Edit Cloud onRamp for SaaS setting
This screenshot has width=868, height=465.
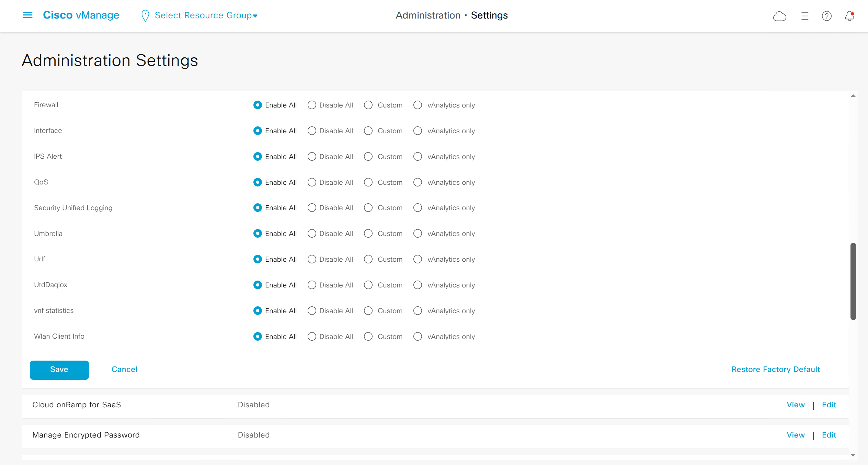pyautogui.click(x=829, y=405)
